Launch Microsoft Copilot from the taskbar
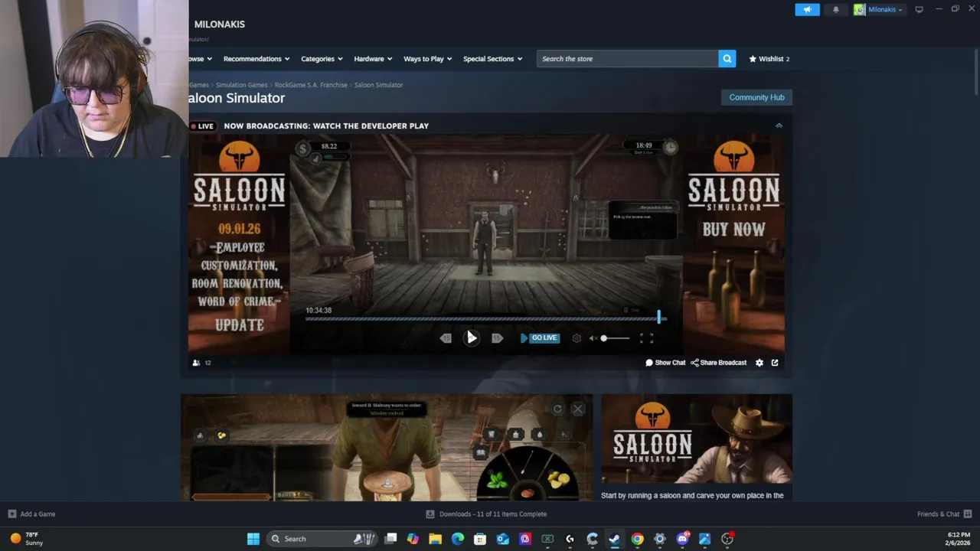980x551 pixels. point(413,539)
